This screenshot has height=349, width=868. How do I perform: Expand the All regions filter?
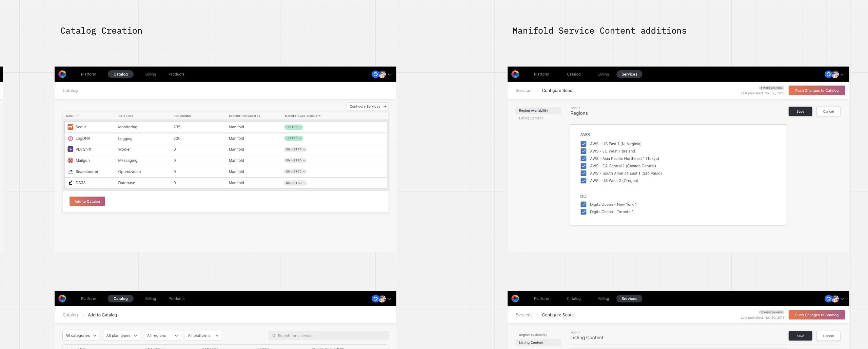click(x=162, y=336)
